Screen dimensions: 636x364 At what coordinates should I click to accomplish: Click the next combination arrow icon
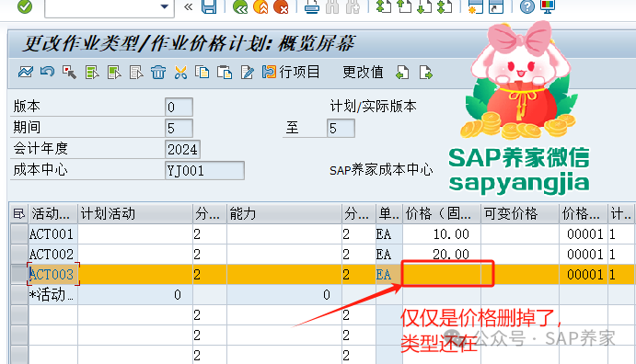click(x=425, y=73)
